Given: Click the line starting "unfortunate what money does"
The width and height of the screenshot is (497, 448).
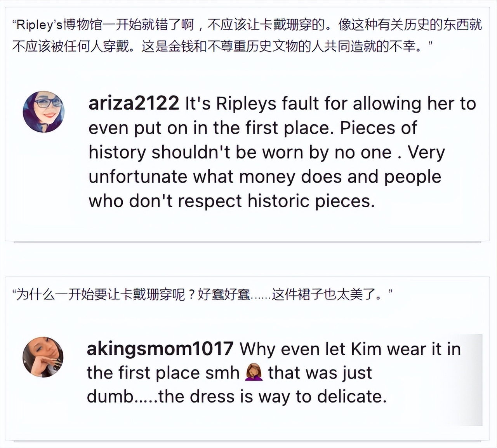Looking at the screenshot, I should click(x=265, y=177).
